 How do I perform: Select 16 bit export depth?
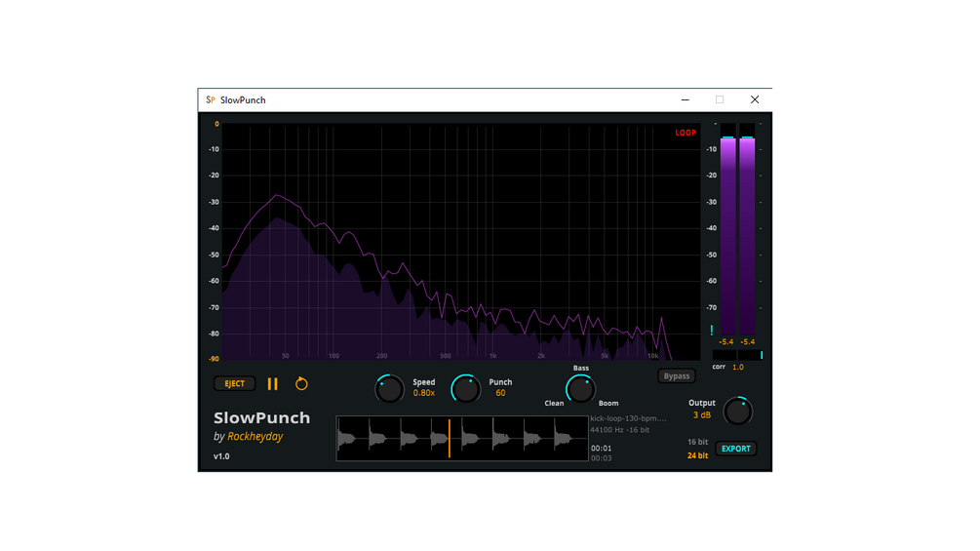click(697, 442)
